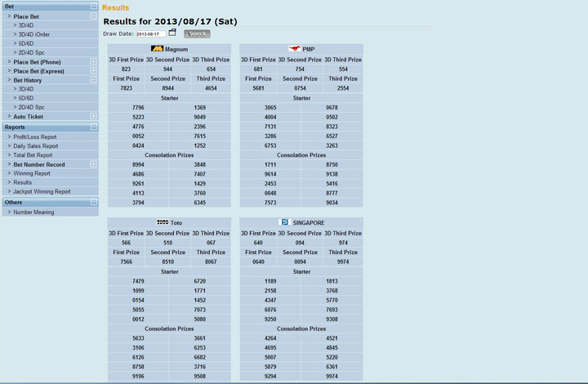
Task: Click the Draw Date input field
Action: [150, 34]
